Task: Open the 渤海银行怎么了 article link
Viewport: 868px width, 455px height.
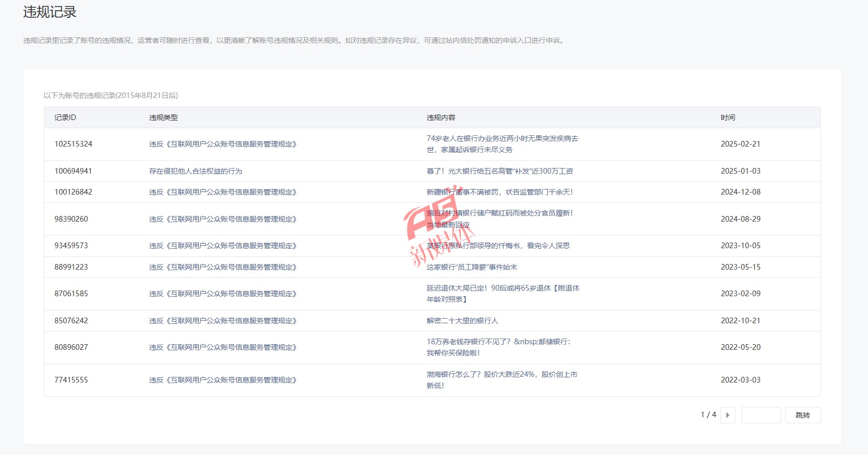Action: [x=501, y=380]
